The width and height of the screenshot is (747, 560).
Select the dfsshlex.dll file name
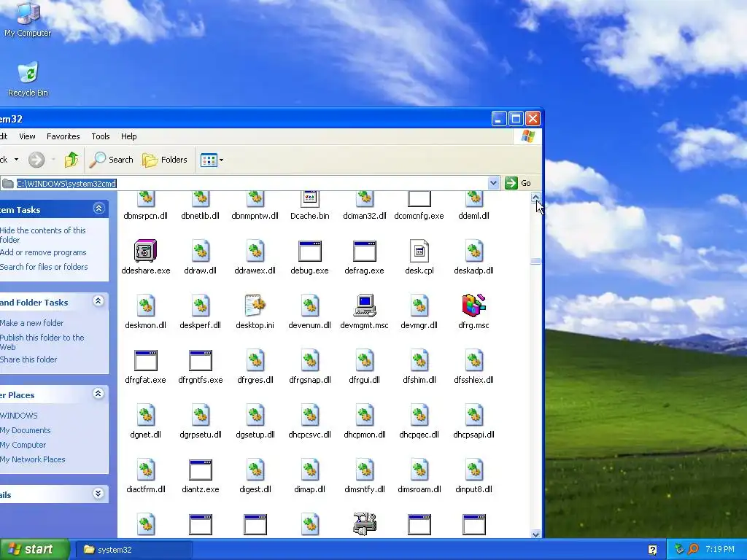pyautogui.click(x=473, y=380)
